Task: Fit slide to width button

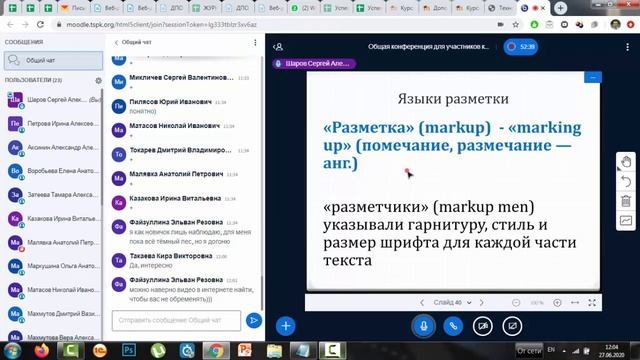Action: 575,303
